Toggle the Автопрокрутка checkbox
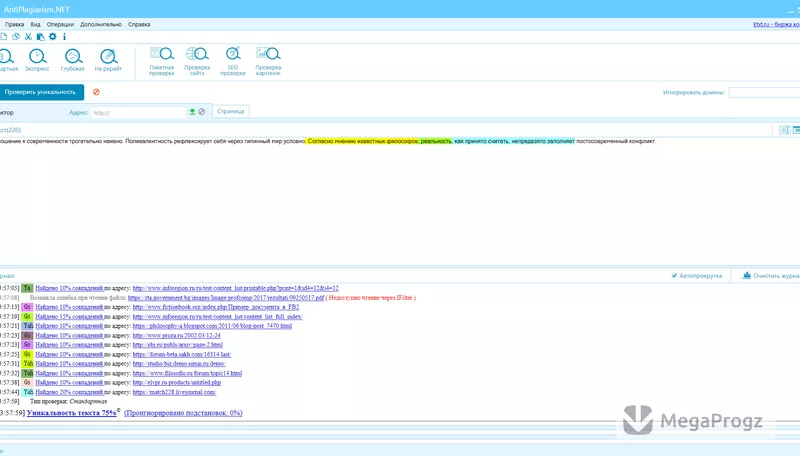800x456 pixels. pyautogui.click(x=674, y=275)
